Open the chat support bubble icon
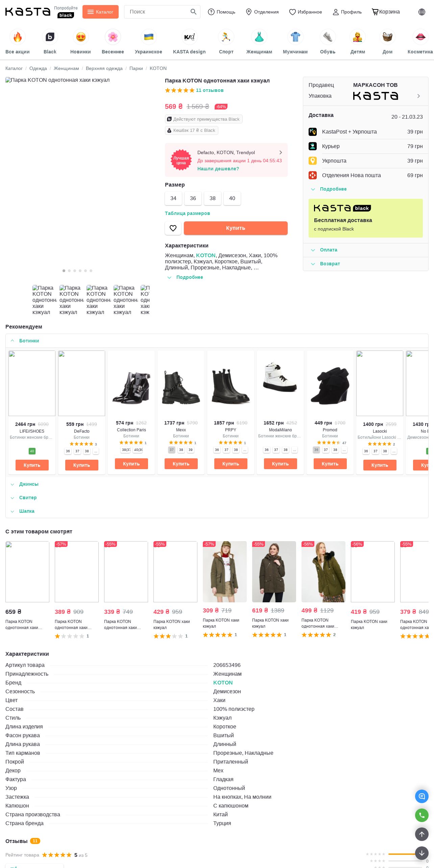Viewport: 434px width, 868px height. 422,796
